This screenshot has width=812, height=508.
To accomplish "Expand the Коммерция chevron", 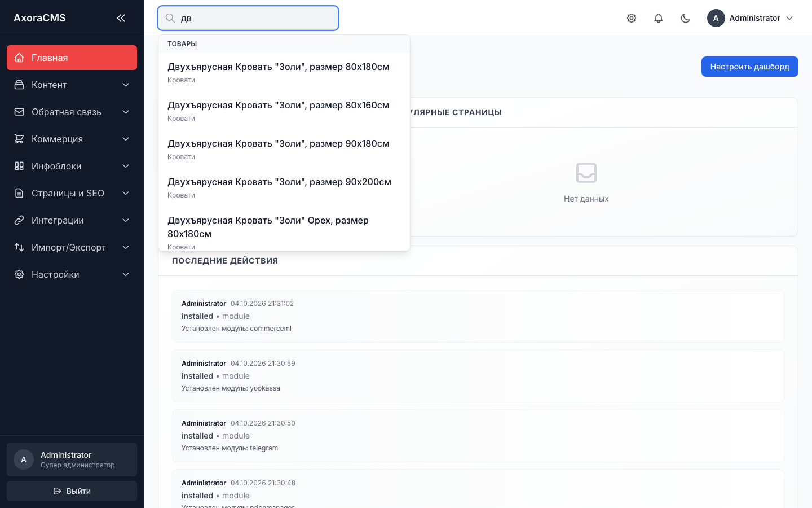I will (126, 139).
